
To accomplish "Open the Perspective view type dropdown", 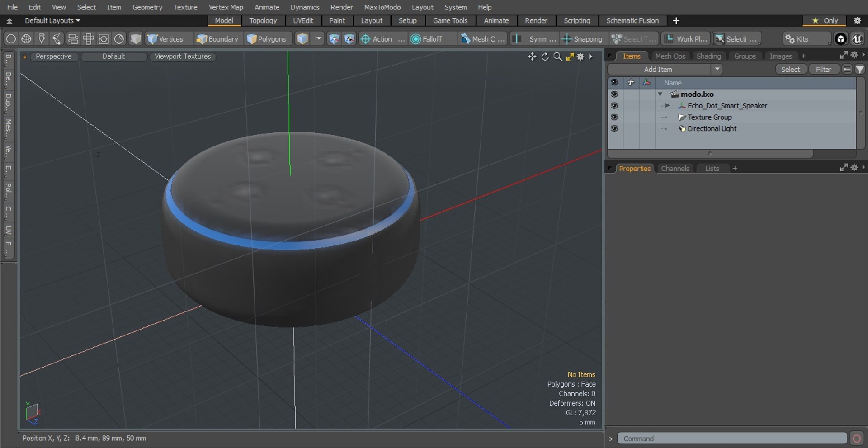I will click(53, 57).
